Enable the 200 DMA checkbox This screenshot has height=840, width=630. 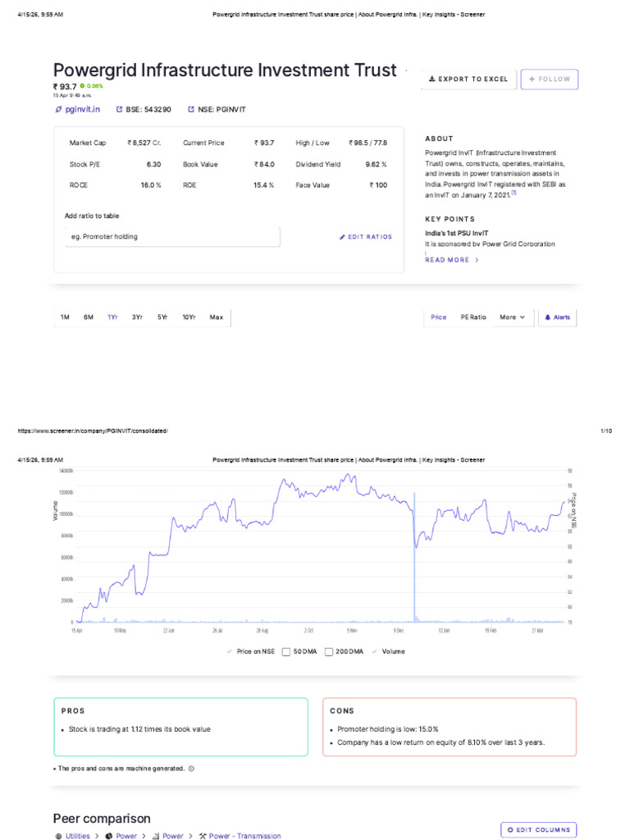click(x=329, y=652)
